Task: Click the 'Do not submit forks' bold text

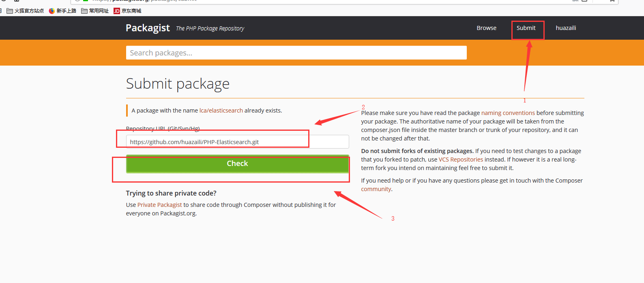Action: pos(417,151)
